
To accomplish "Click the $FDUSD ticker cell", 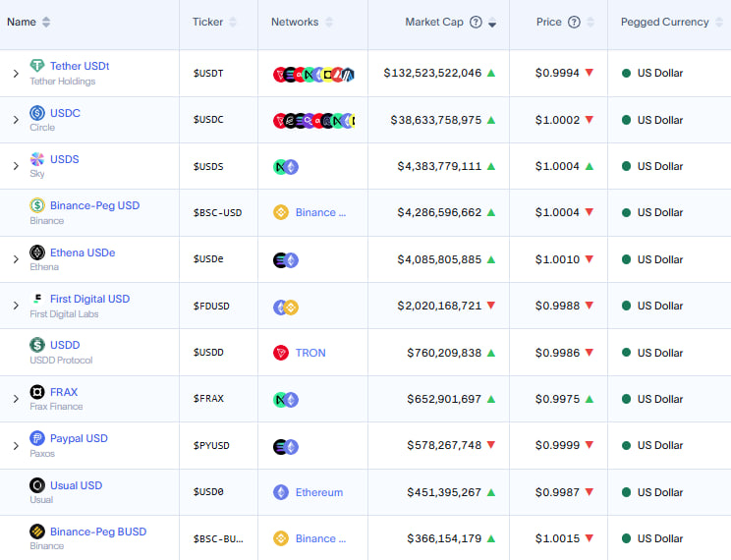I will 211,306.
